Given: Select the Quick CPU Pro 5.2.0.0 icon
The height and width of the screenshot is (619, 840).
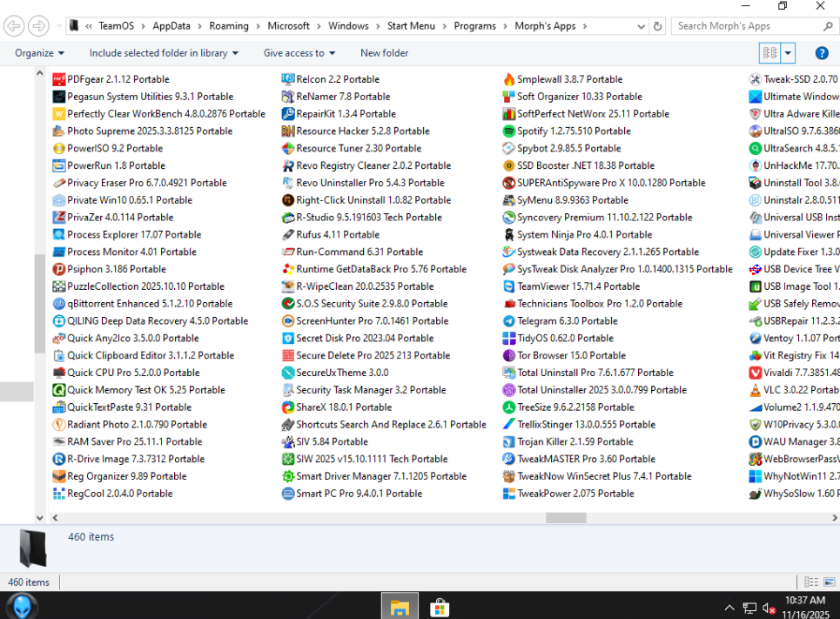Looking at the screenshot, I should 59,373.
